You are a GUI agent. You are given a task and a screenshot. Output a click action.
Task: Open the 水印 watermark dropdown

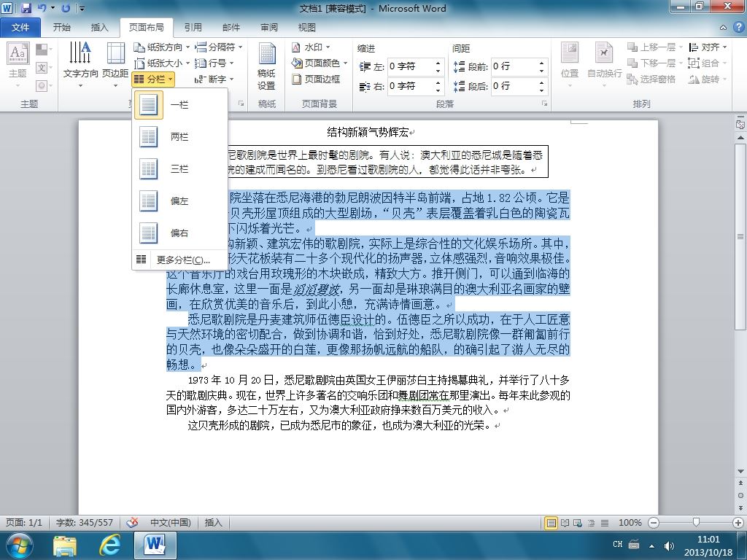pyautogui.click(x=311, y=47)
